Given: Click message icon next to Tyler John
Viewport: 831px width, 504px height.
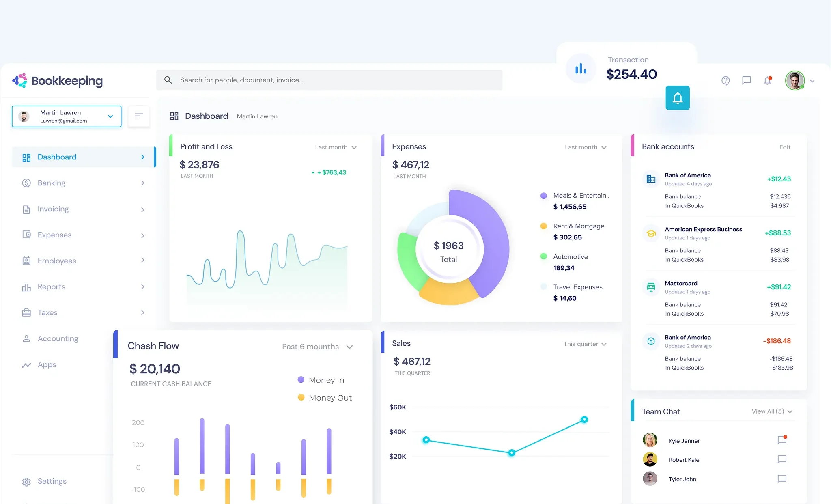Looking at the screenshot, I should [782, 479].
